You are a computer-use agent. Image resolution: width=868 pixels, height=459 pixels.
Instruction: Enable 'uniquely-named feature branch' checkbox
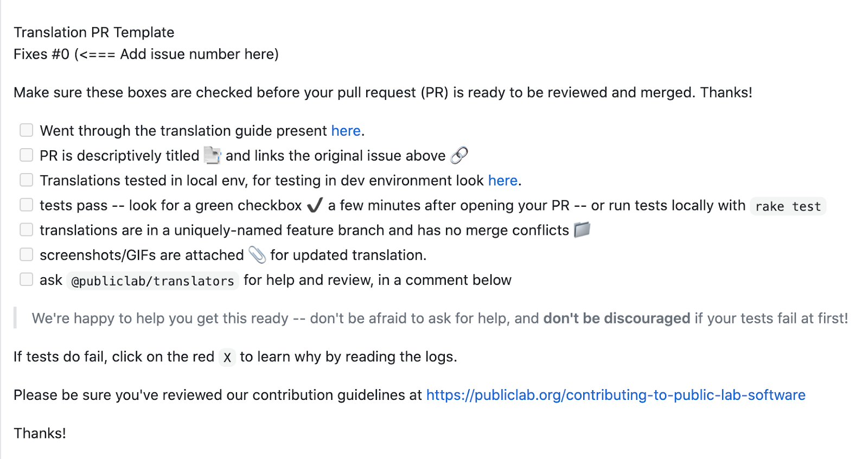26,230
